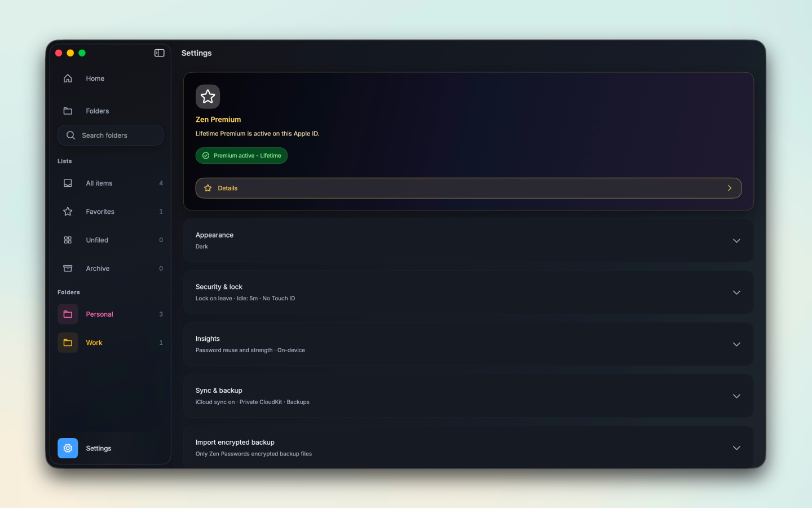Click the Dark appearance value text
The width and height of the screenshot is (812, 508).
pyautogui.click(x=202, y=247)
